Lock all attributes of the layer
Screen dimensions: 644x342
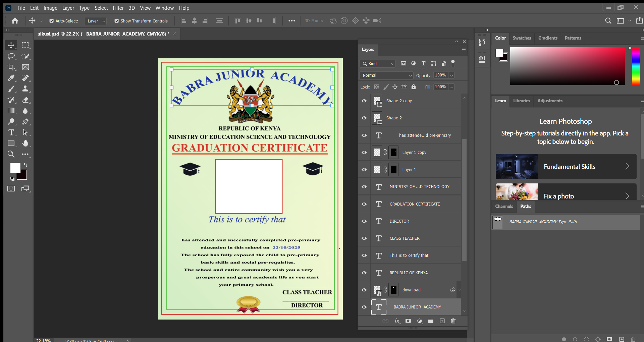[414, 87]
